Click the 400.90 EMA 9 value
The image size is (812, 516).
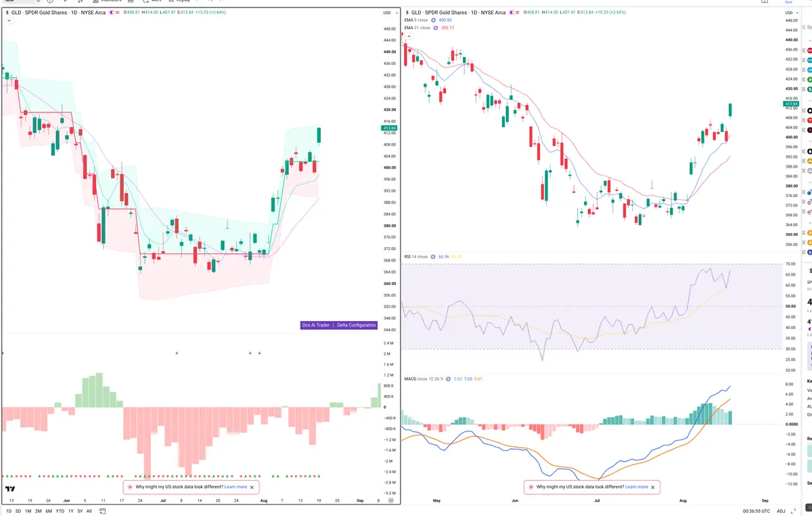[445, 20]
